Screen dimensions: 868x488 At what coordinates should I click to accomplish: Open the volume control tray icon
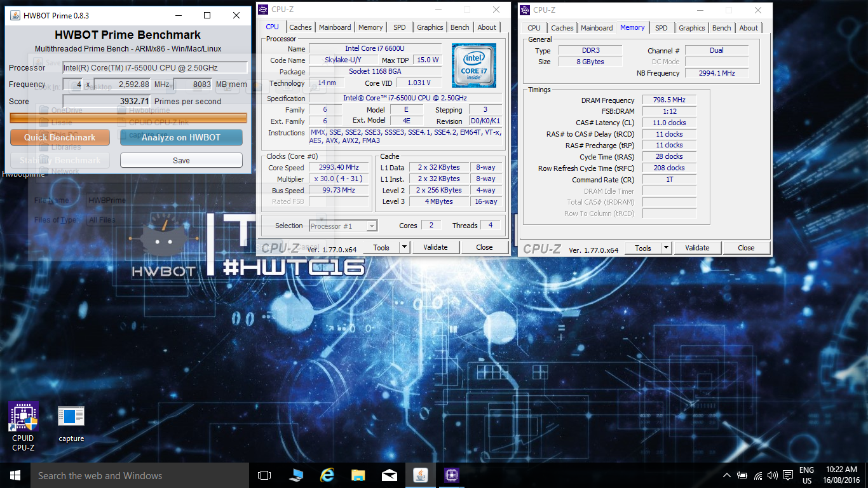point(773,475)
